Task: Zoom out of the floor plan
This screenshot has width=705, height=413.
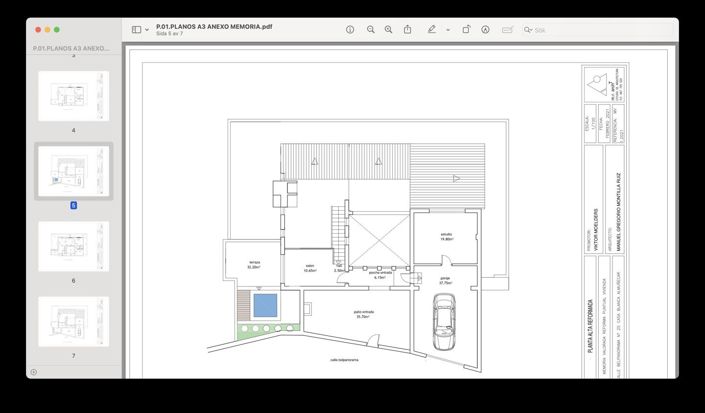Action: [x=370, y=30]
